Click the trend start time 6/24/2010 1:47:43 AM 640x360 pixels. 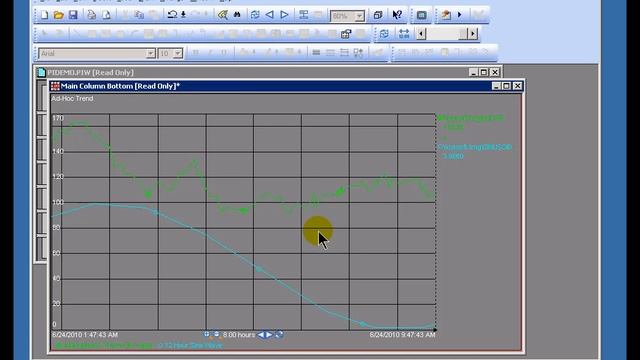pyautogui.click(x=85, y=335)
